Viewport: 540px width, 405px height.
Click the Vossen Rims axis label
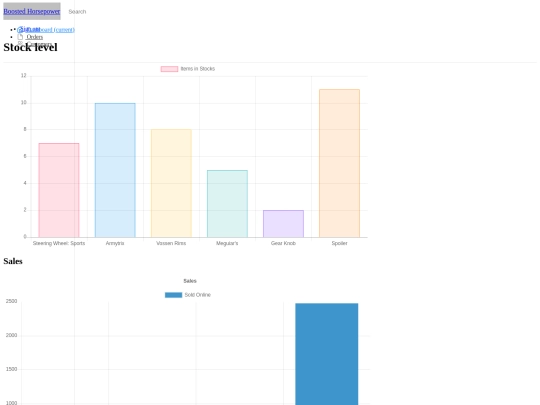click(x=171, y=243)
